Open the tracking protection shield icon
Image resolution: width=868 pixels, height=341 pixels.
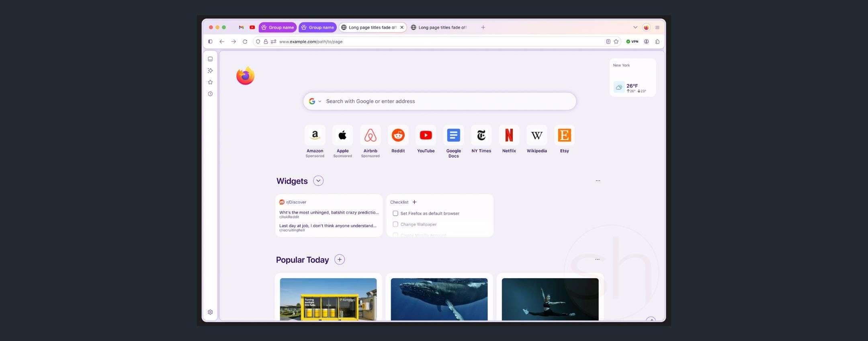pos(258,41)
